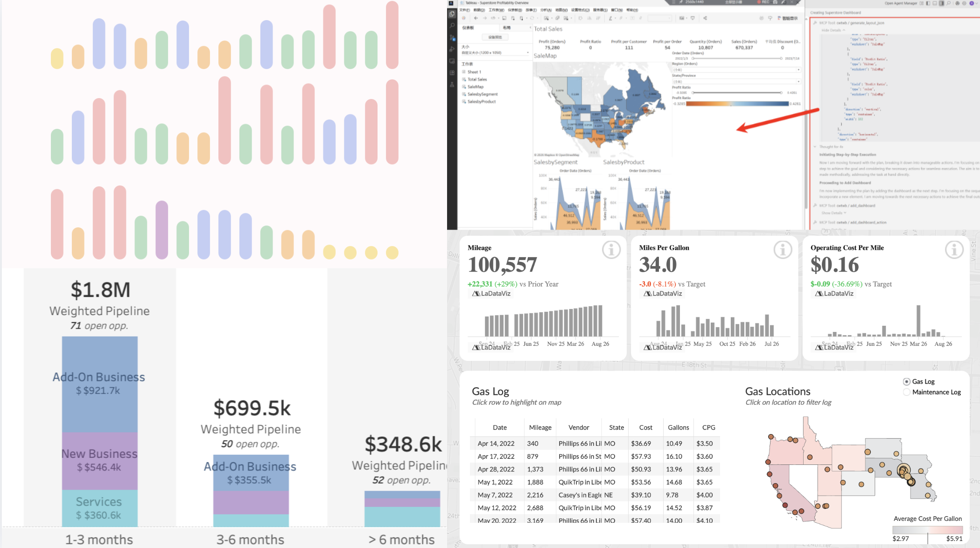Image resolution: width=980 pixels, height=548 pixels.
Task: Switch to the 布局 Layout tab
Action: click(x=506, y=28)
